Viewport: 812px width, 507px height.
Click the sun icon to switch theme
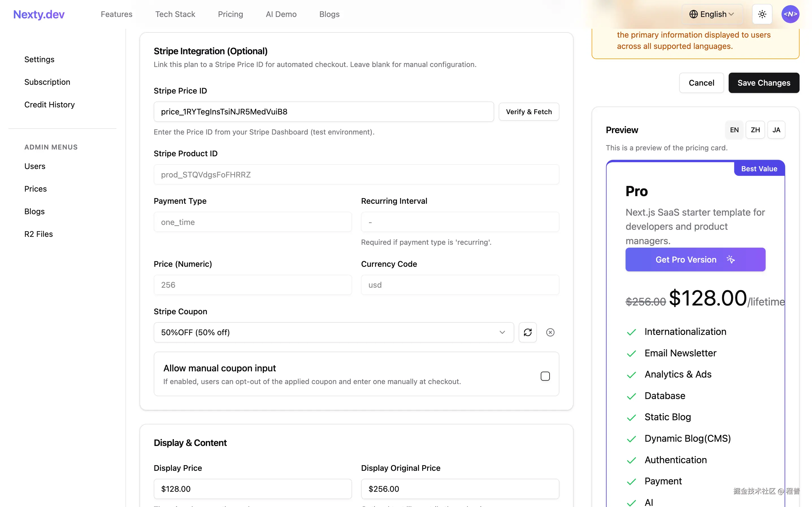coord(762,14)
